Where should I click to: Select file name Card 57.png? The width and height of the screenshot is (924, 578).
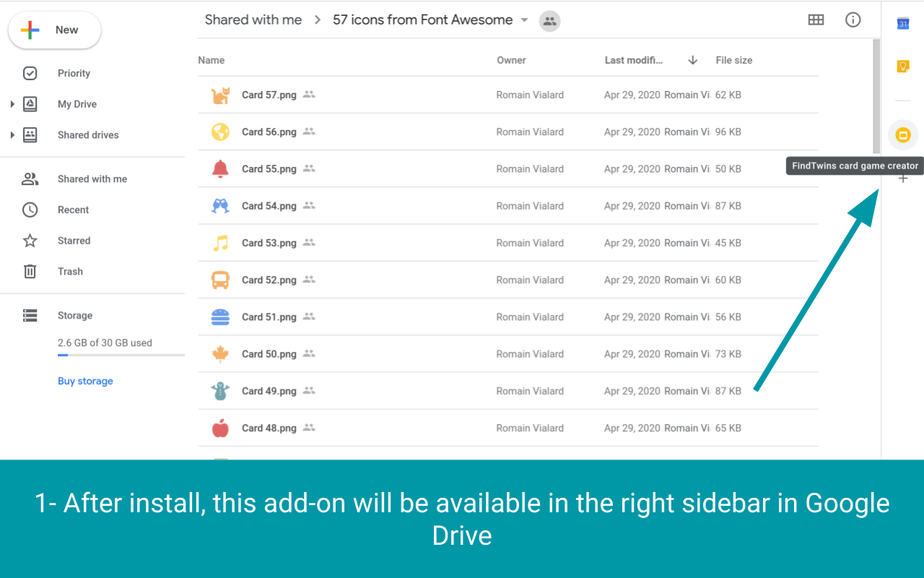pyautogui.click(x=269, y=95)
